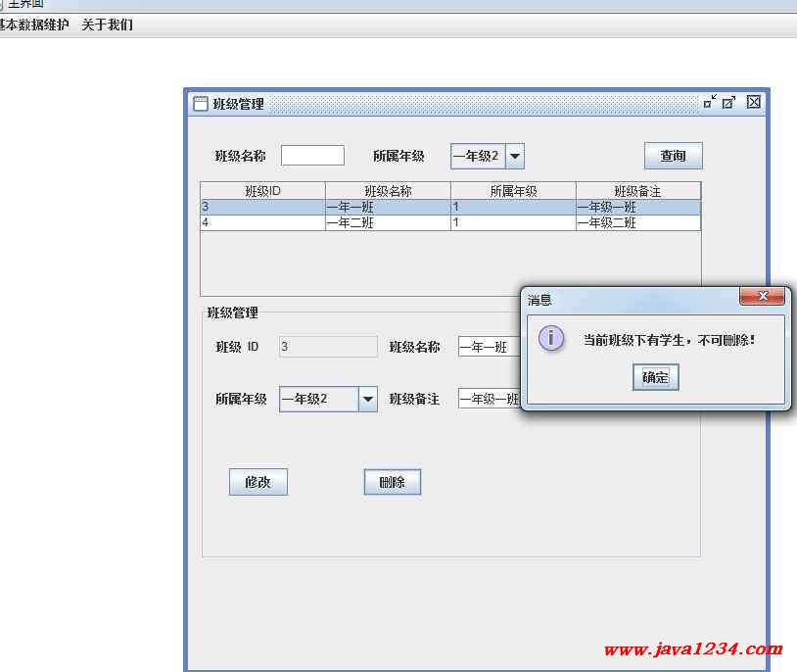Image resolution: width=797 pixels, height=672 pixels.
Task: Maximize the 班级管理 internal window
Action: pos(729,102)
